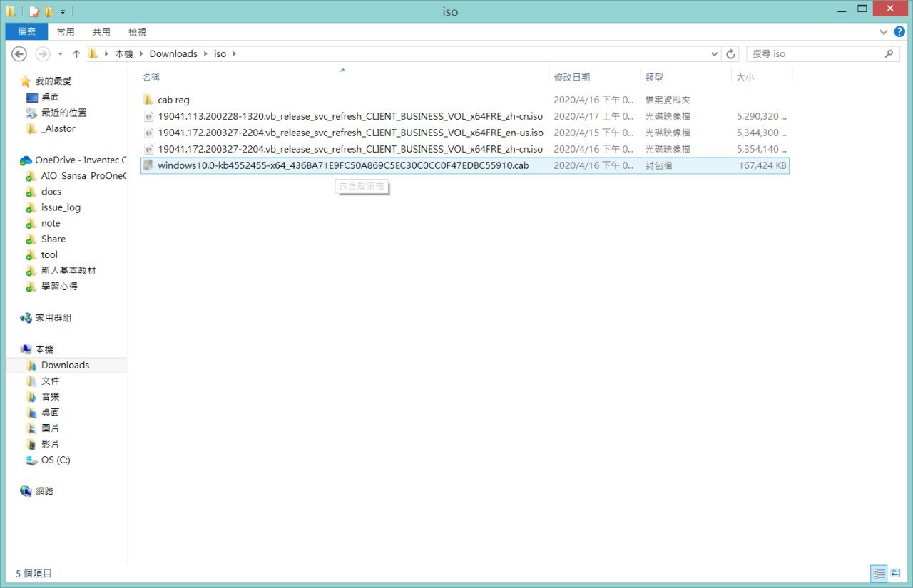913x588 pixels.
Task: Click the refresh button beside address bar
Action: tap(731, 54)
